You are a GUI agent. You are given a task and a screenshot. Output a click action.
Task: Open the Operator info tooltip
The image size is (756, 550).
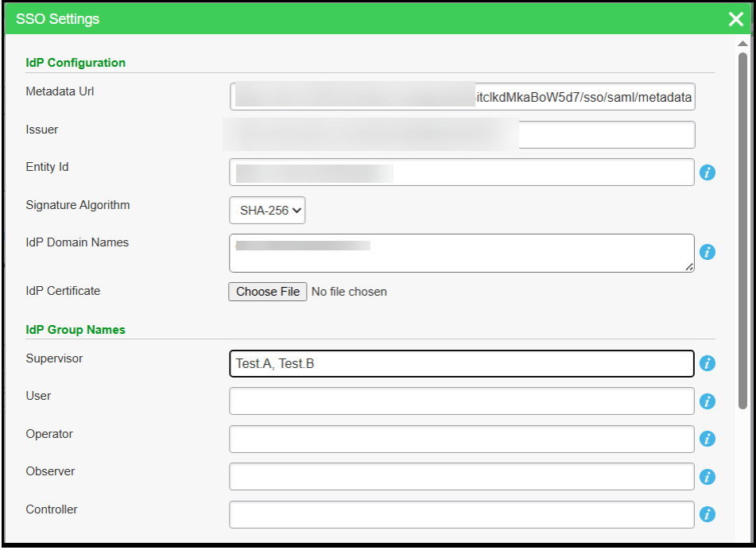(708, 439)
